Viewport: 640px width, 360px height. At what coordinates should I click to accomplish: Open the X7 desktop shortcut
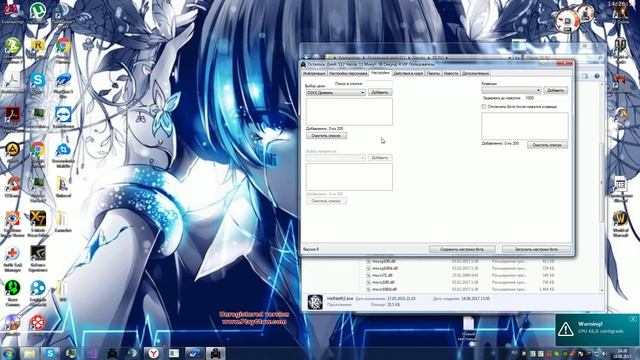[38, 220]
